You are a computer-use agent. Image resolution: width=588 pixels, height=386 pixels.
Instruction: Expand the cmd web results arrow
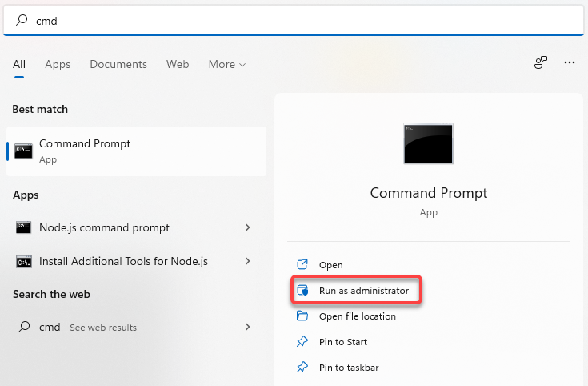(x=248, y=327)
